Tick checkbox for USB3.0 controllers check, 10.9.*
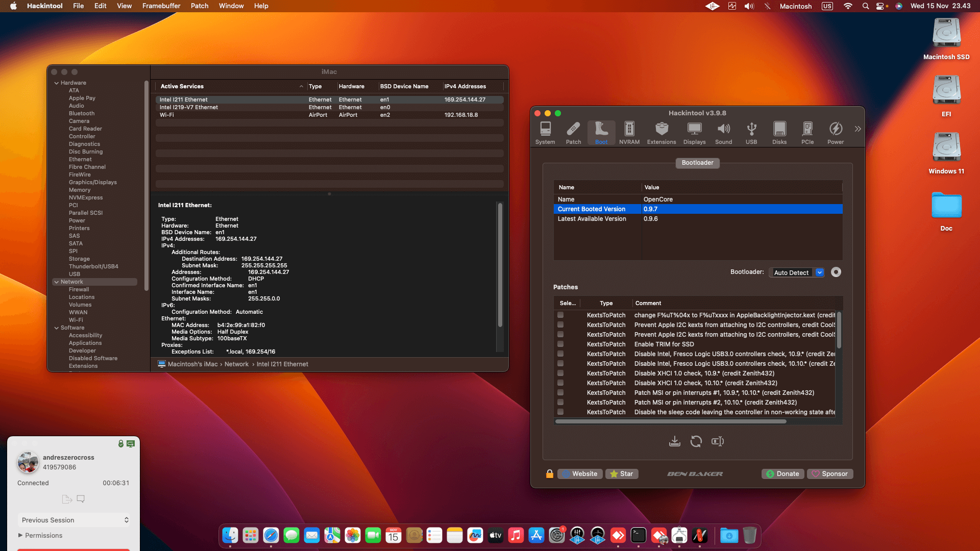 [560, 354]
